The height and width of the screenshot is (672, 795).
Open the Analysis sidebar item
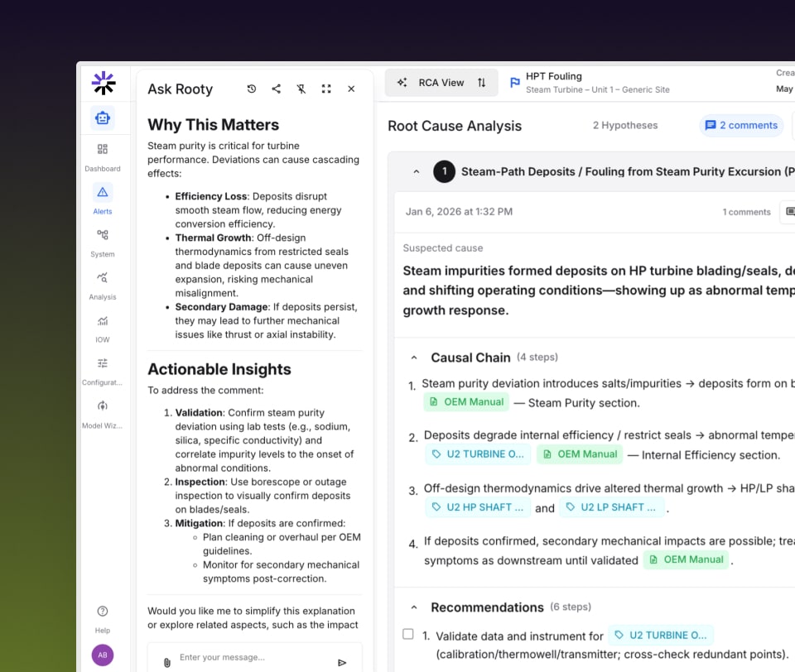(x=103, y=286)
